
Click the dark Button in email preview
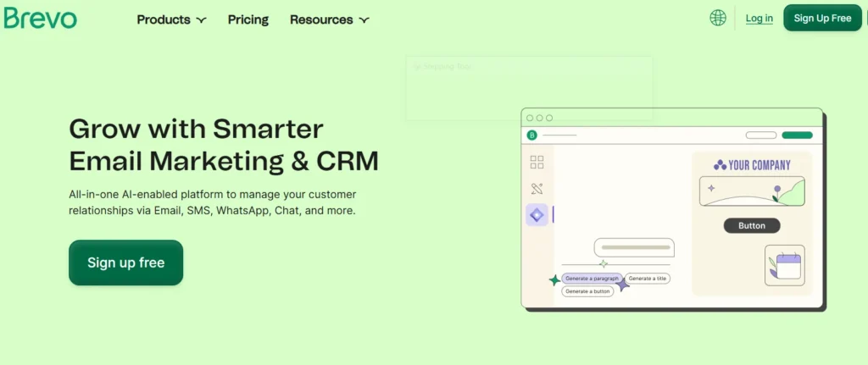pos(752,225)
